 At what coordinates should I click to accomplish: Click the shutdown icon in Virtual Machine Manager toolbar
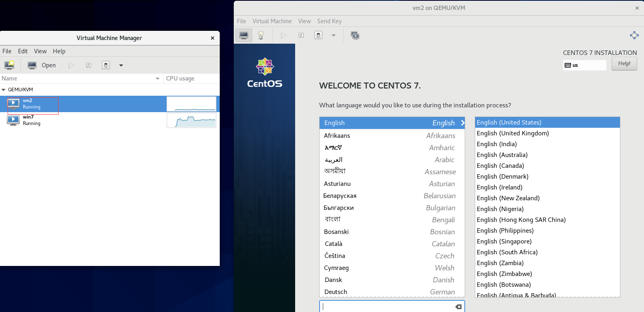(106, 65)
